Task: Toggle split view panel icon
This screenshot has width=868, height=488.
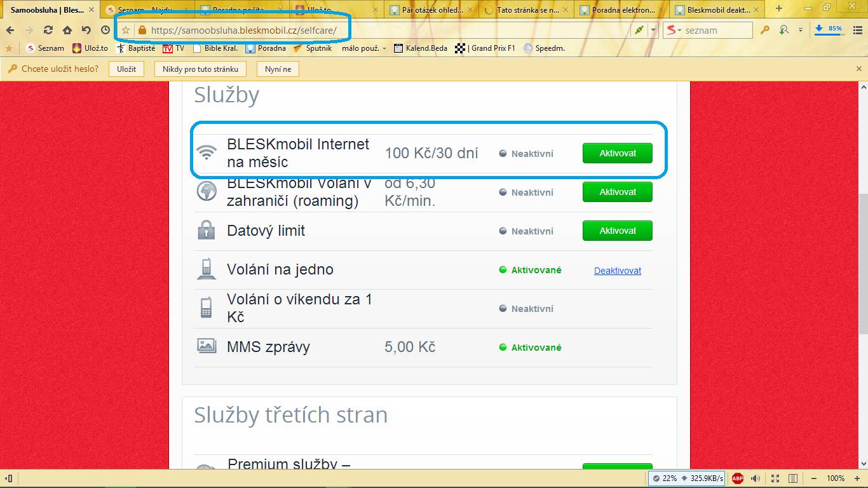Action: (793, 478)
